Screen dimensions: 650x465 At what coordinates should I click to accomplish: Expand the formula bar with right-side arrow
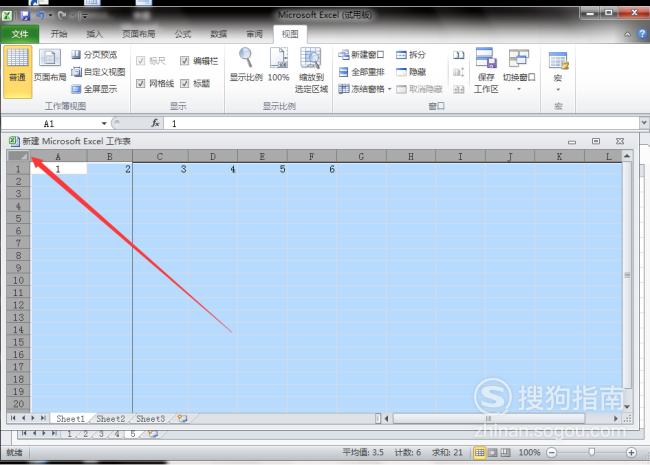coord(644,123)
